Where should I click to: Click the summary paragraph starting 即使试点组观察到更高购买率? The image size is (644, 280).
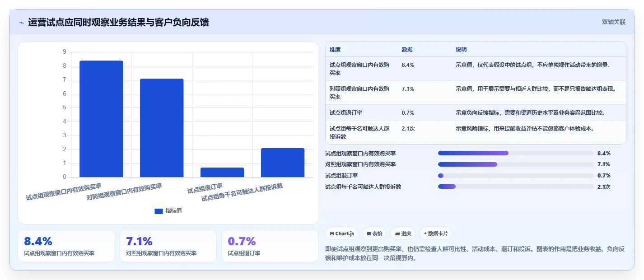[x=475, y=254]
